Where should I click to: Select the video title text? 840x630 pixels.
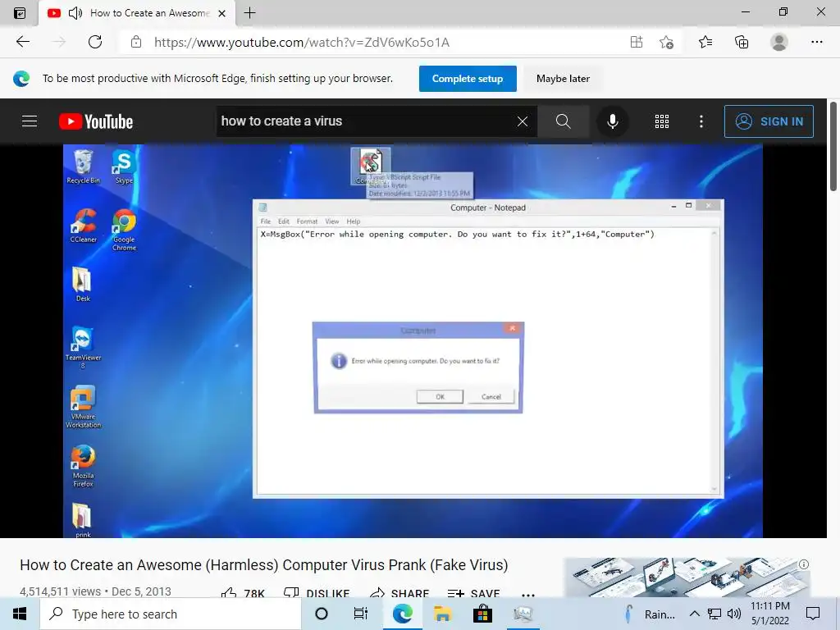coord(264,564)
